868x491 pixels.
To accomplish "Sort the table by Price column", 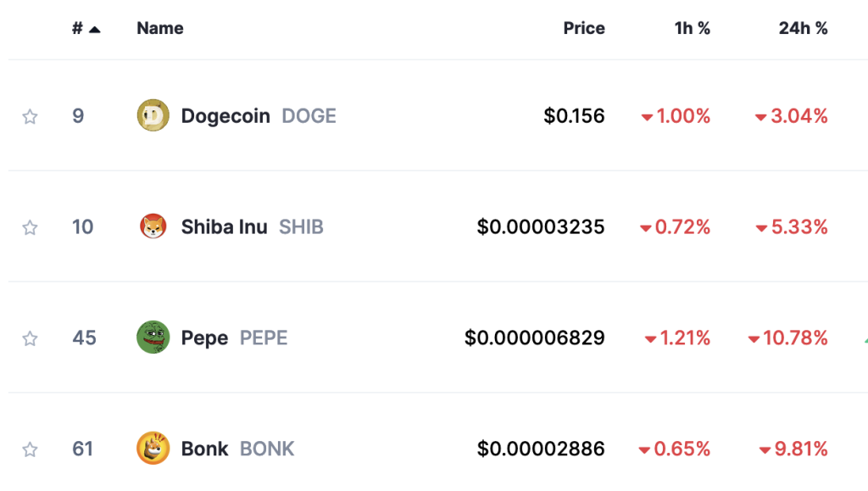I will click(x=584, y=28).
